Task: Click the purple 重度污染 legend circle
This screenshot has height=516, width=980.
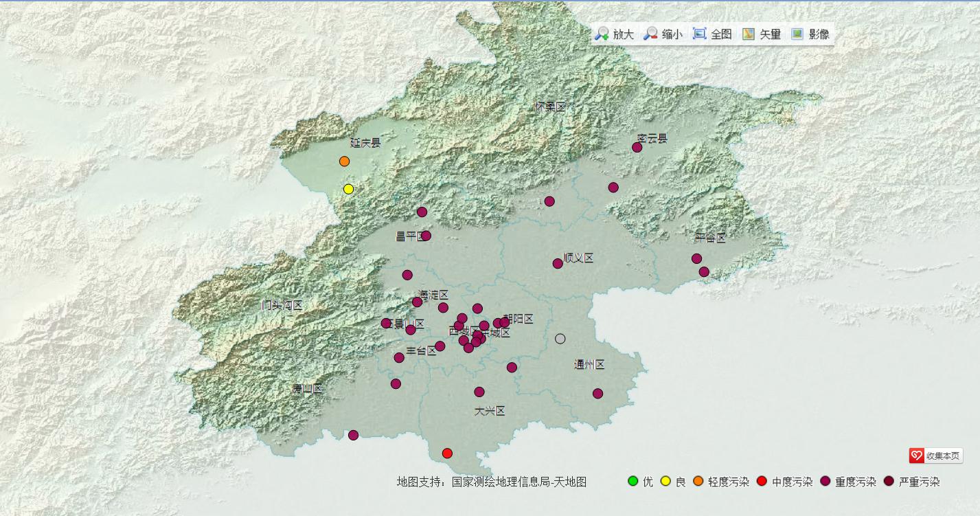Action: click(x=825, y=481)
